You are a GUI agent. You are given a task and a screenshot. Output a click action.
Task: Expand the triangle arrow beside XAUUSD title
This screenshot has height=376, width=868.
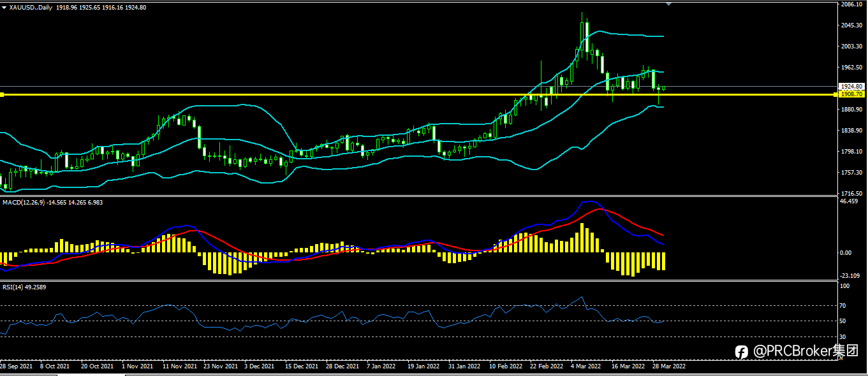tap(4, 7)
